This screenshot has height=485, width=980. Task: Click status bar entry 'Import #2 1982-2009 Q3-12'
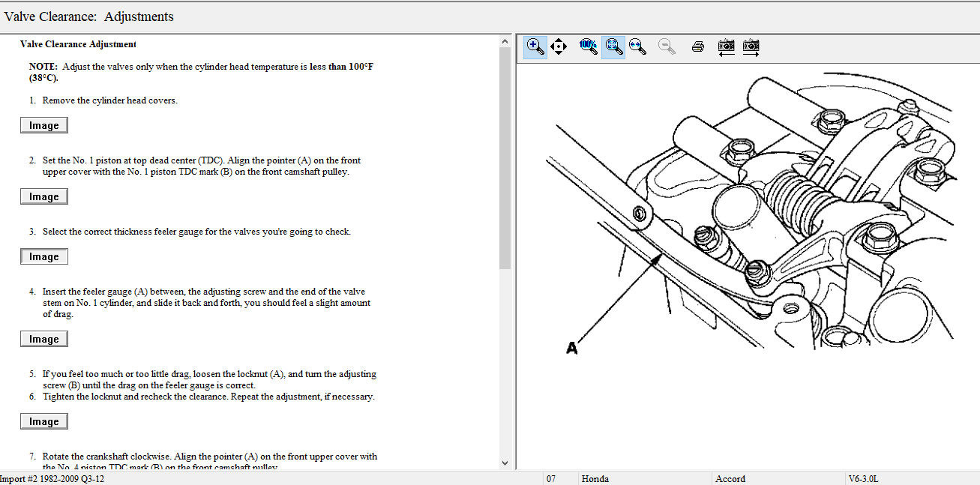click(x=52, y=478)
